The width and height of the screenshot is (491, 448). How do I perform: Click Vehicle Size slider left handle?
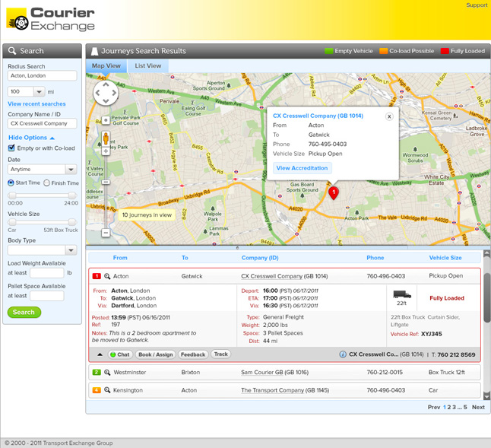12,222
